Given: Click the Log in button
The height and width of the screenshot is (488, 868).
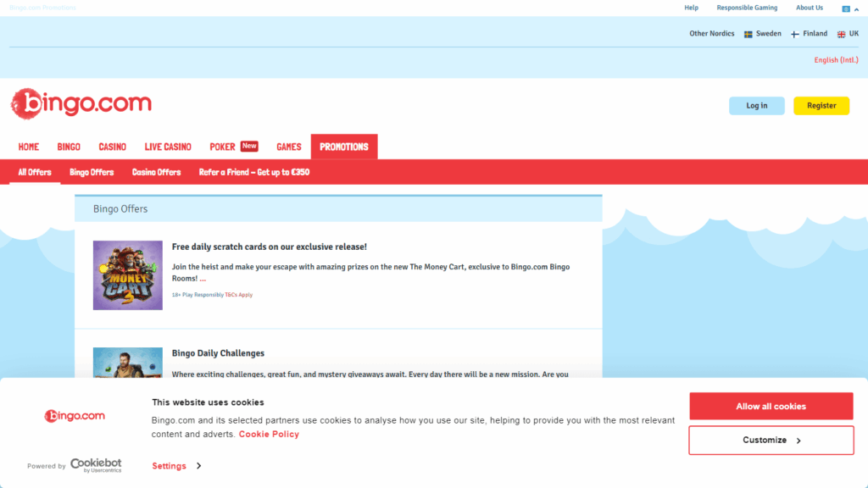Looking at the screenshot, I should pyautogui.click(x=756, y=106).
